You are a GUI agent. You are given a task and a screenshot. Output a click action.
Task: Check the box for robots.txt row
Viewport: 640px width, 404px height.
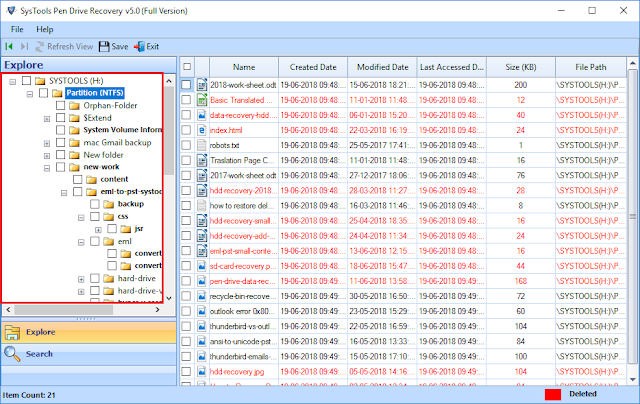pyautogui.click(x=186, y=145)
